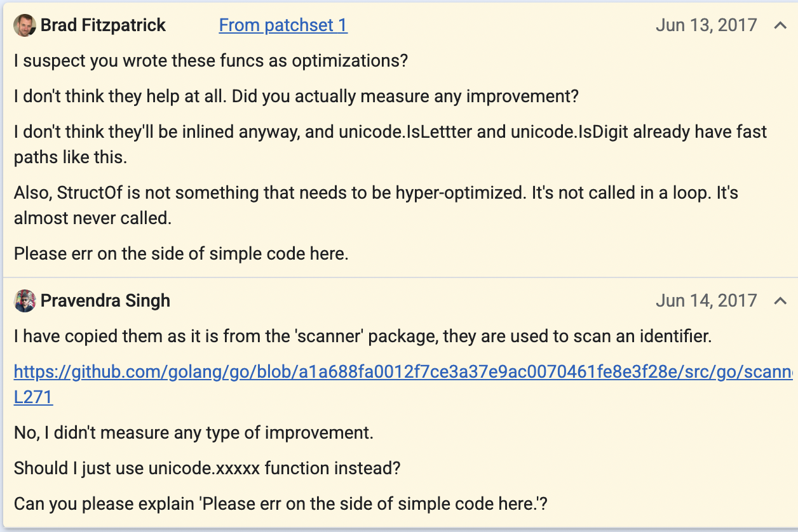
Task: Click the Jun 14, 2017 timestamp
Action: pos(706,300)
